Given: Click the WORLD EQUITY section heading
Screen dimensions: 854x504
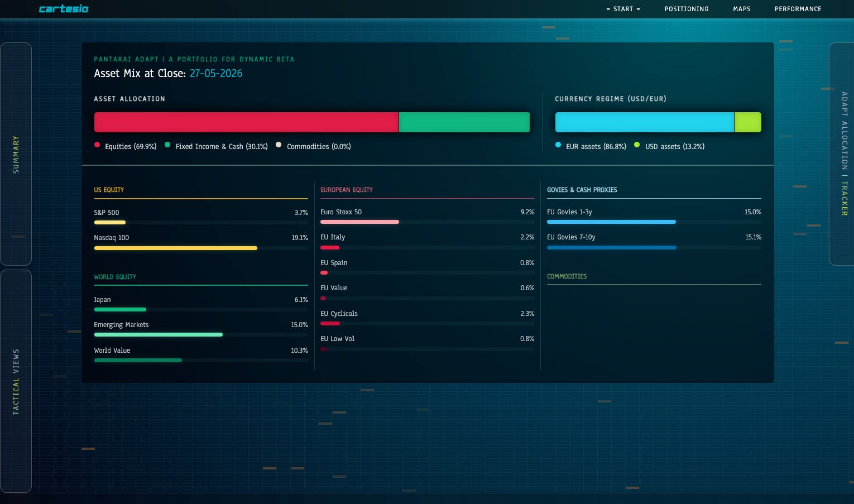Looking at the screenshot, I should pos(115,277).
